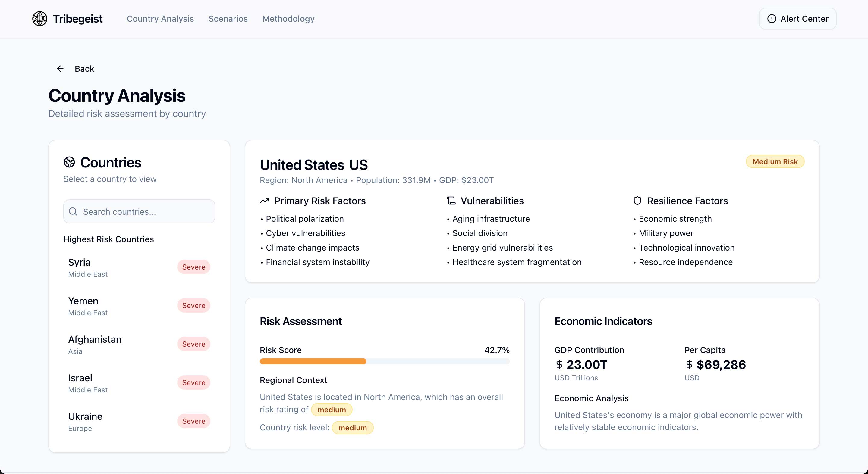Image resolution: width=868 pixels, height=474 pixels.
Task: Click the medium badge next to Country risk level
Action: [352, 428]
